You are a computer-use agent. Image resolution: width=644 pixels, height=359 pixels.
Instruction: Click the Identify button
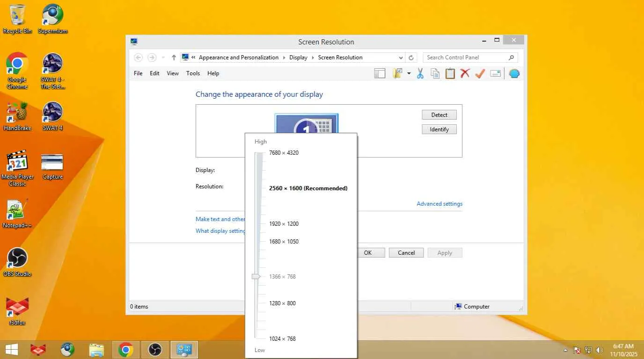click(x=439, y=129)
